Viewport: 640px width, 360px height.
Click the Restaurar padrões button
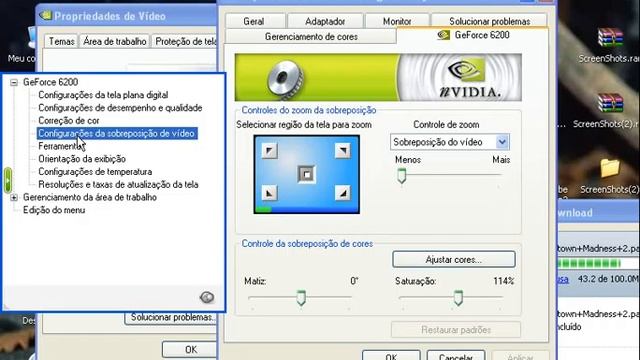tap(456, 330)
